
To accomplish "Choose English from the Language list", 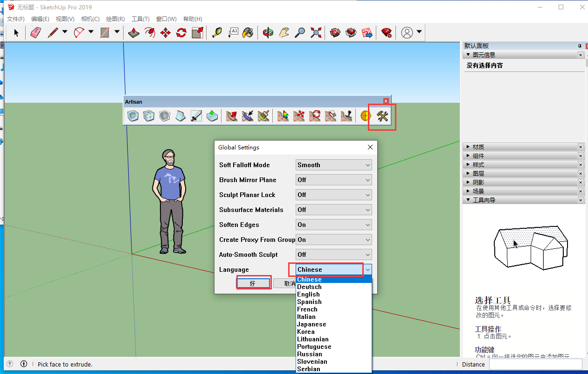I will point(309,295).
